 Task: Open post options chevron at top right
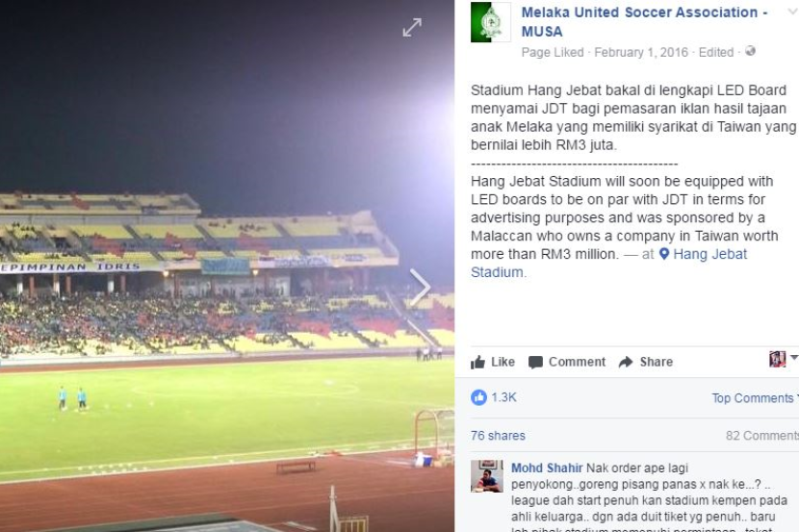792,13
